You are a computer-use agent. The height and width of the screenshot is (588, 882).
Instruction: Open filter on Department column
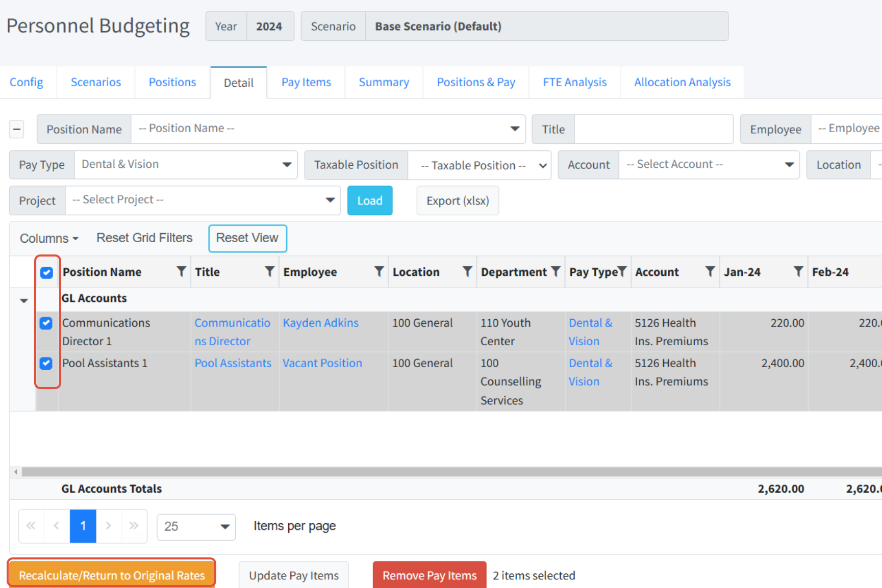click(556, 272)
